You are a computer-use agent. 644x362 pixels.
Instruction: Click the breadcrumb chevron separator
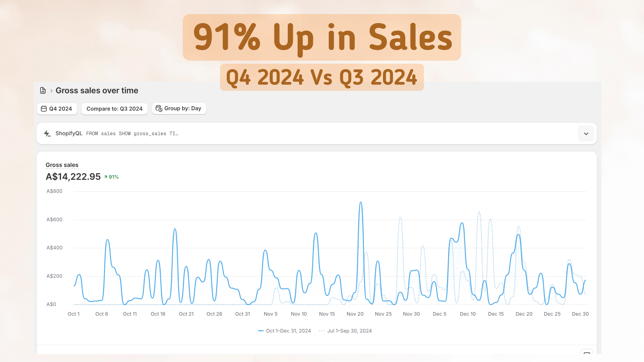point(51,91)
